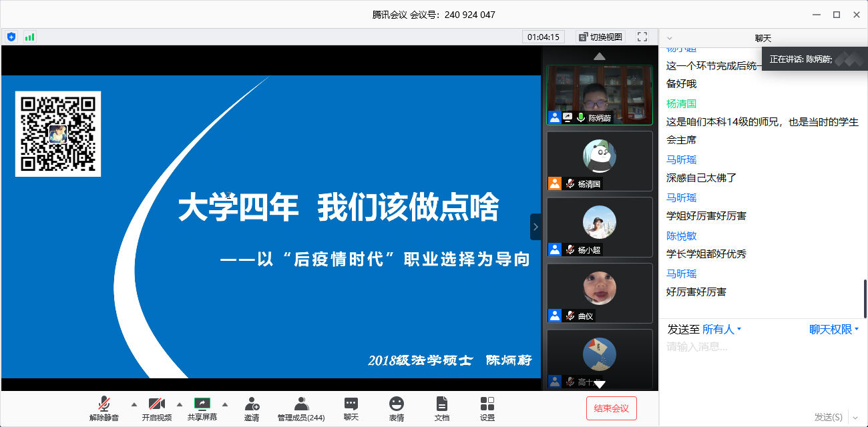The height and width of the screenshot is (427, 868).
Task: Click the green network signal icon
Action: click(x=29, y=37)
